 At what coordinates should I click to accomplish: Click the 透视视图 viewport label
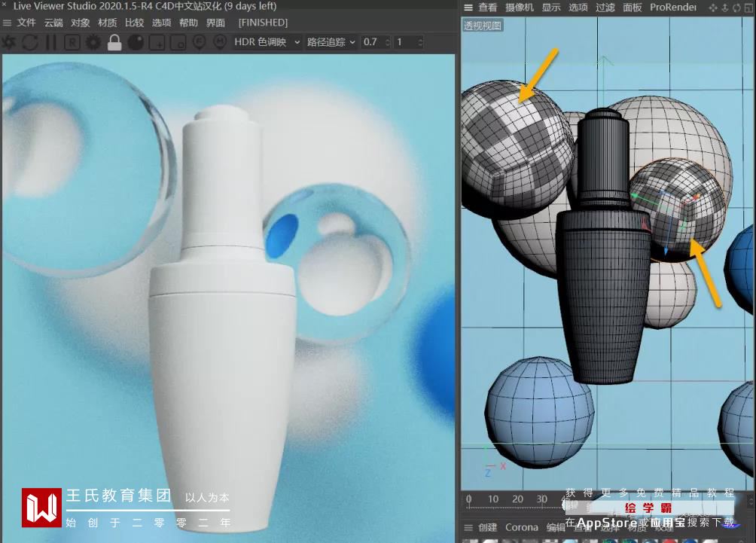(482, 26)
